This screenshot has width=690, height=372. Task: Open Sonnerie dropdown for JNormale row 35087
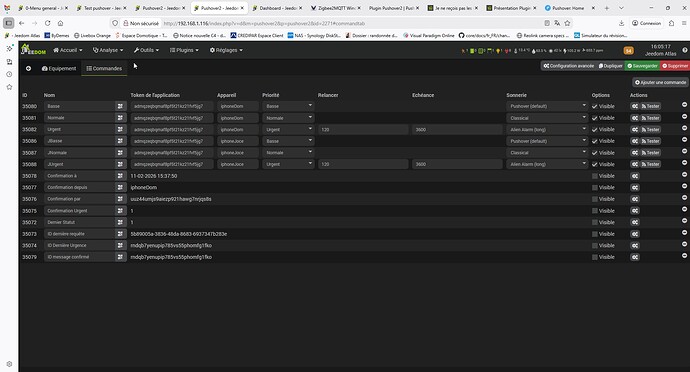pyautogui.click(x=547, y=153)
